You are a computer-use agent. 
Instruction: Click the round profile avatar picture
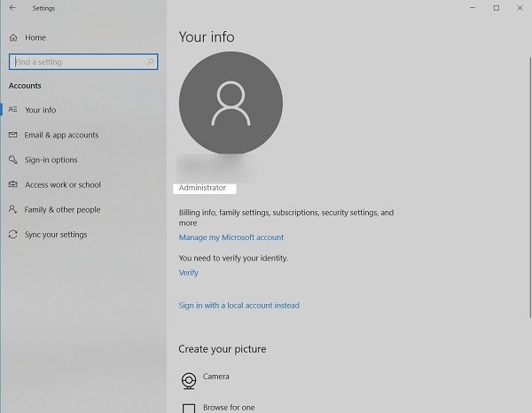point(231,104)
